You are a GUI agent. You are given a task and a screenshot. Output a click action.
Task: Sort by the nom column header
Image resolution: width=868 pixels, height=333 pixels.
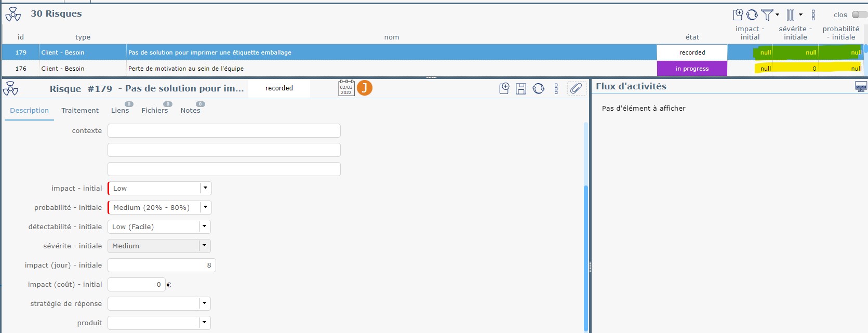pyautogui.click(x=392, y=37)
